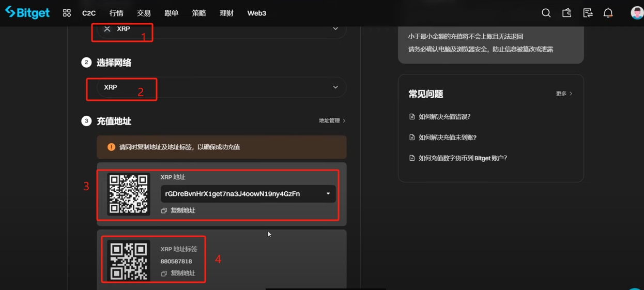Click copy icon under XRP address tag
The image size is (644, 290).
(164, 273)
